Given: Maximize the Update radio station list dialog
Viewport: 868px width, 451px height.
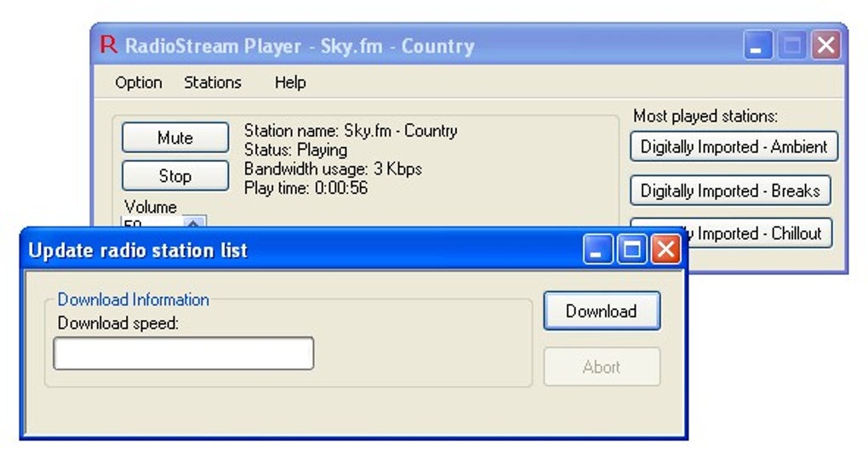Looking at the screenshot, I should click(x=631, y=249).
